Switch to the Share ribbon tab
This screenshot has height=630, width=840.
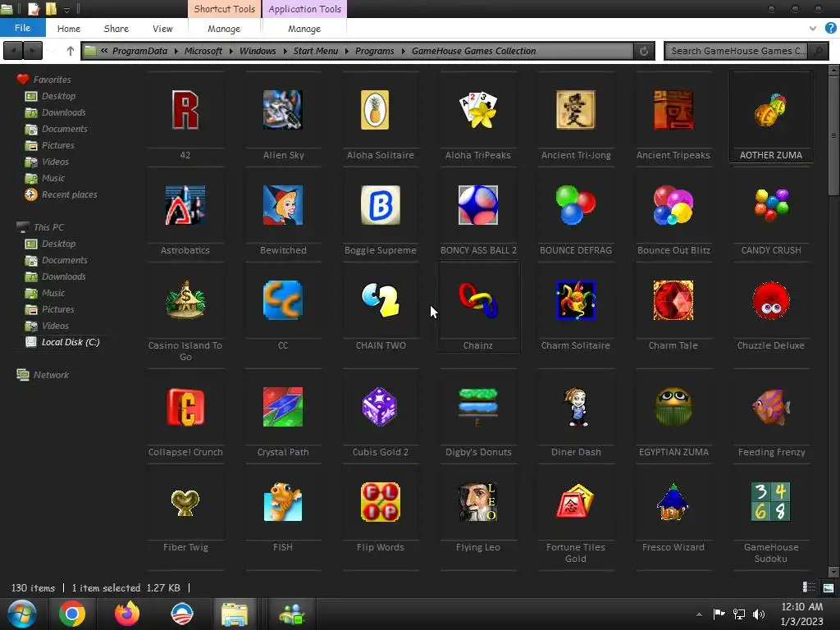click(116, 29)
